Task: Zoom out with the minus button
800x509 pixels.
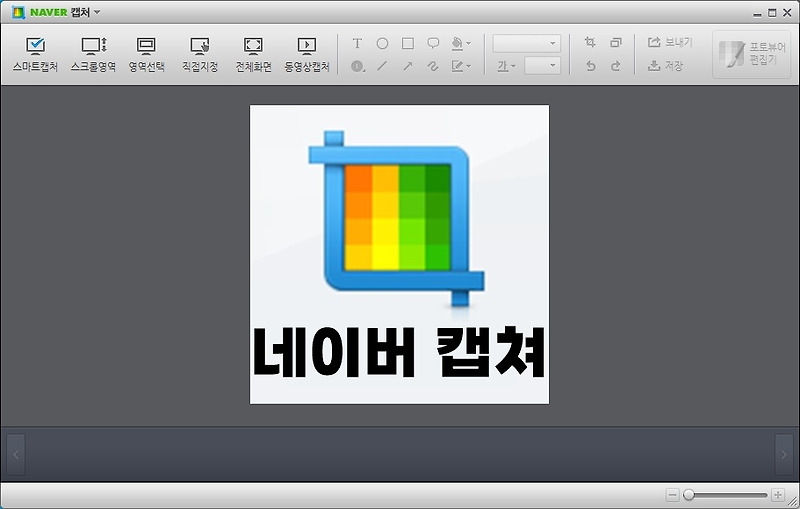Action: [672, 495]
